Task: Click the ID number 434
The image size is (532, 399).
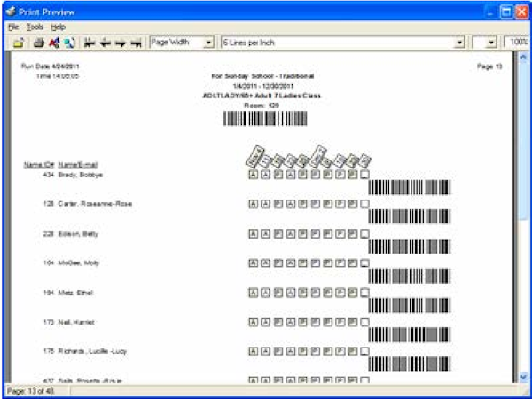Action: 49,175
